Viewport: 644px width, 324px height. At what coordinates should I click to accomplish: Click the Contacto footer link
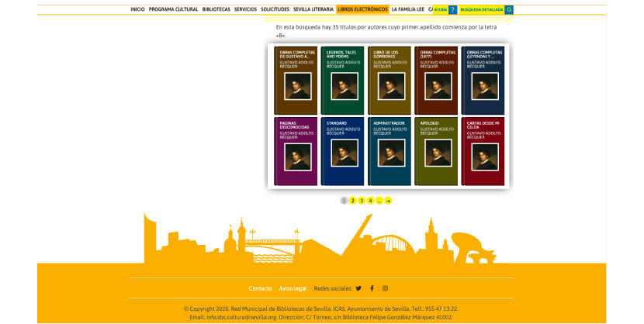(260, 288)
